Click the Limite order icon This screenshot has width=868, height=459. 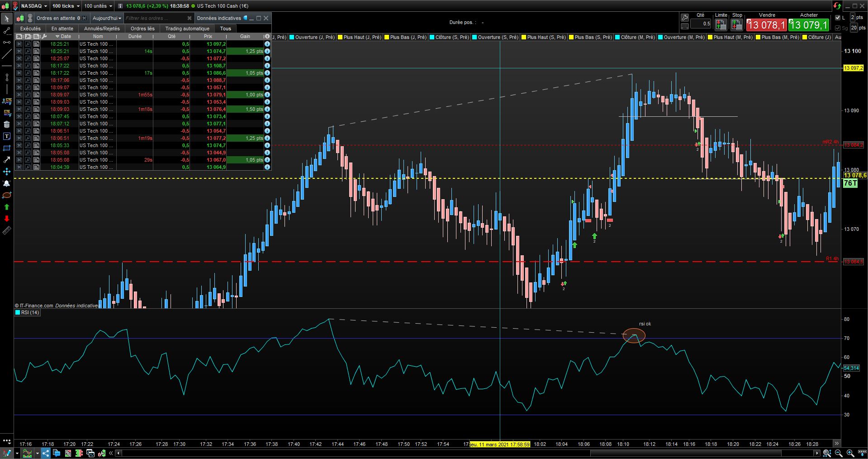[721, 24]
